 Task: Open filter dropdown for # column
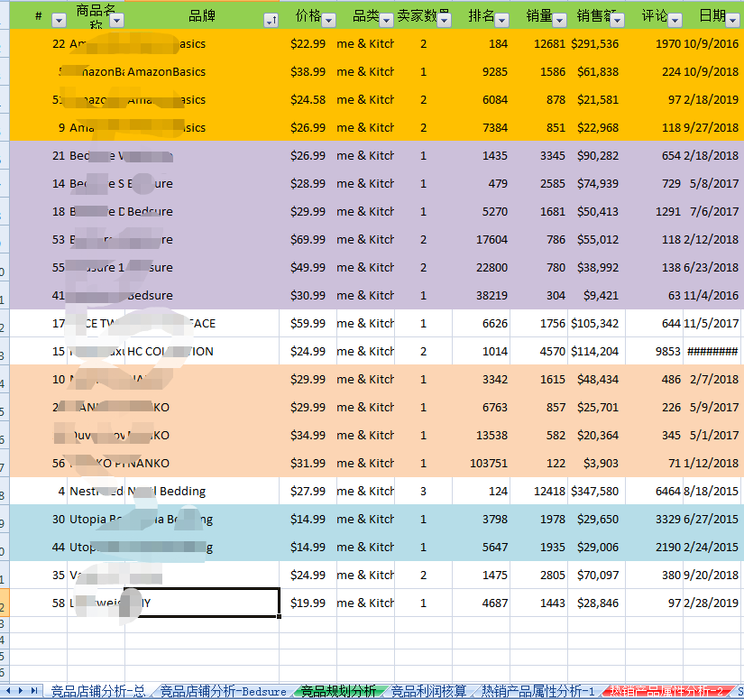tap(60, 20)
